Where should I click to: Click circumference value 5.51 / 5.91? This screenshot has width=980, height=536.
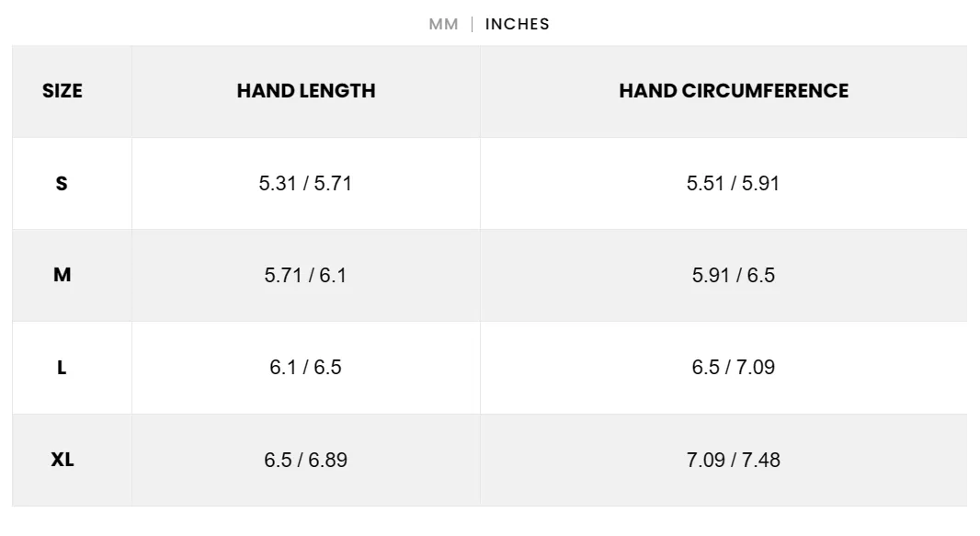click(733, 183)
